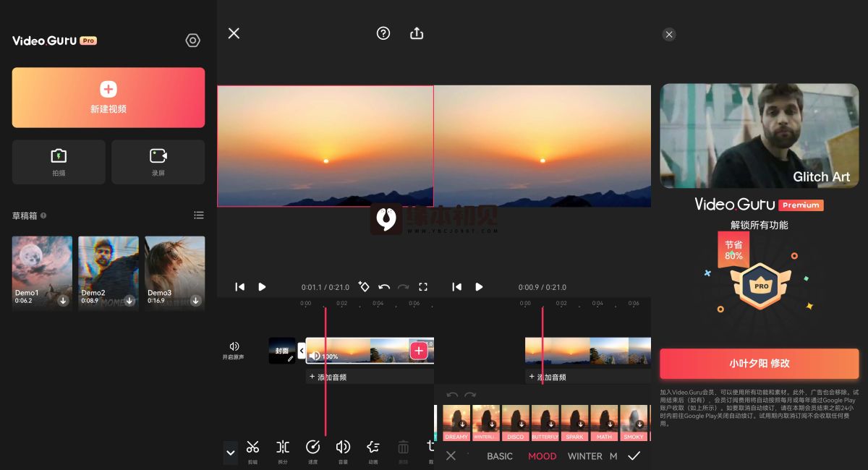Image resolution: width=868 pixels, height=470 pixels.
Task: Play the video in the trim-tools editor
Action: tap(262, 287)
